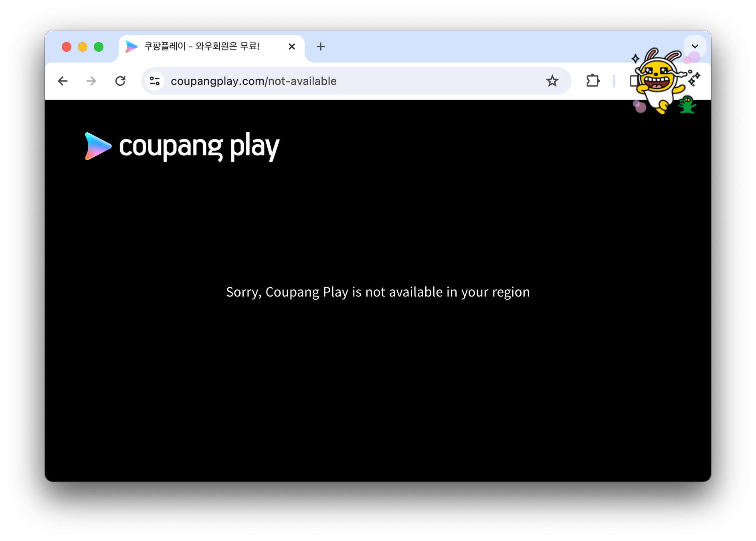Viewport: 756px width, 541px height.
Task: Click the coupang play logo
Action: click(x=182, y=147)
